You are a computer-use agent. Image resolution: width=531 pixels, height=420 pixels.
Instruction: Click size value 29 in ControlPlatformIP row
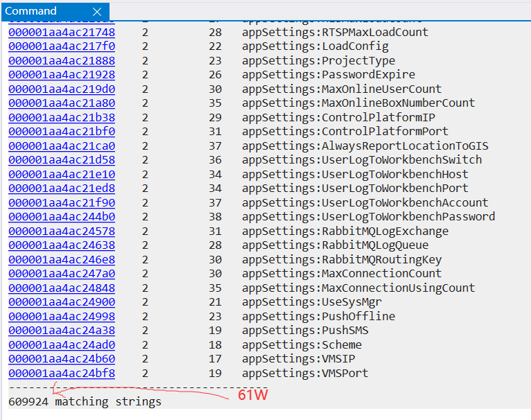pos(216,118)
